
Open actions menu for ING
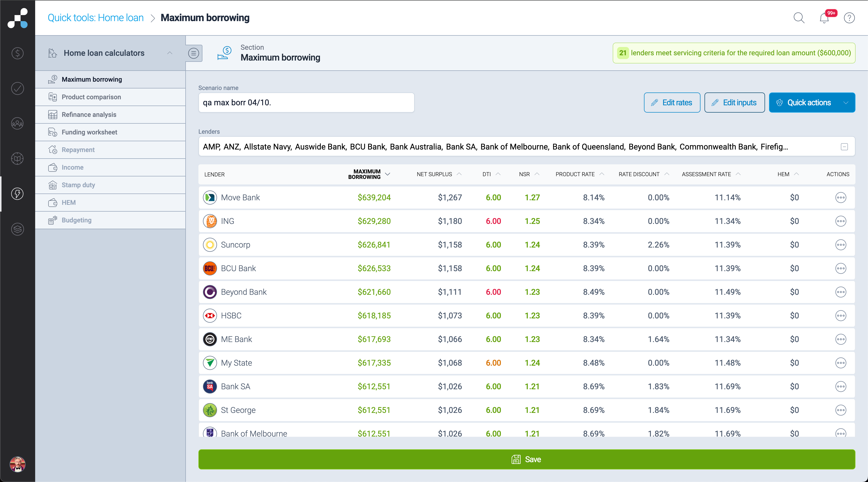click(x=841, y=221)
